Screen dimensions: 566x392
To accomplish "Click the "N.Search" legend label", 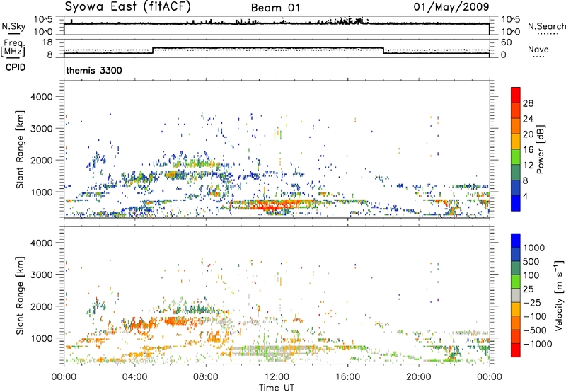I will pyautogui.click(x=546, y=26).
